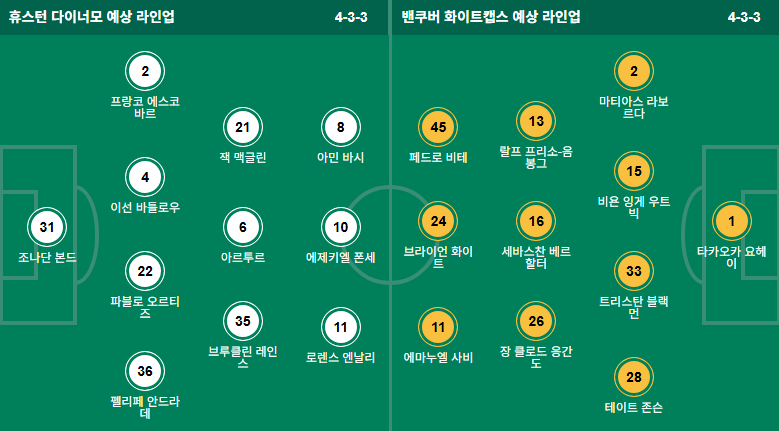Viewport: 779px width, 431px height.
Task: Click yellow number 16 player badge
Action: pyautogui.click(x=536, y=221)
